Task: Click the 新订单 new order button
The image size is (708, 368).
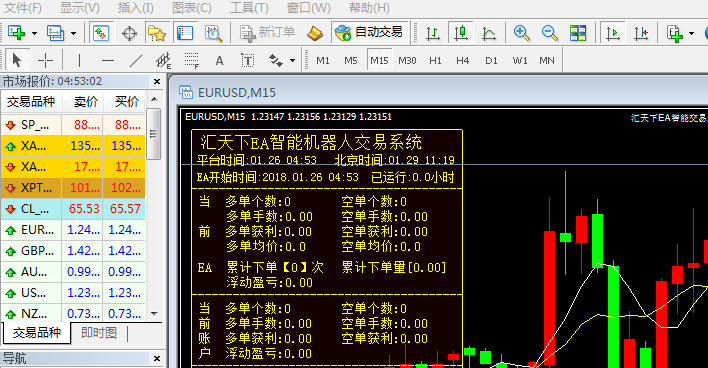Action: [267, 33]
